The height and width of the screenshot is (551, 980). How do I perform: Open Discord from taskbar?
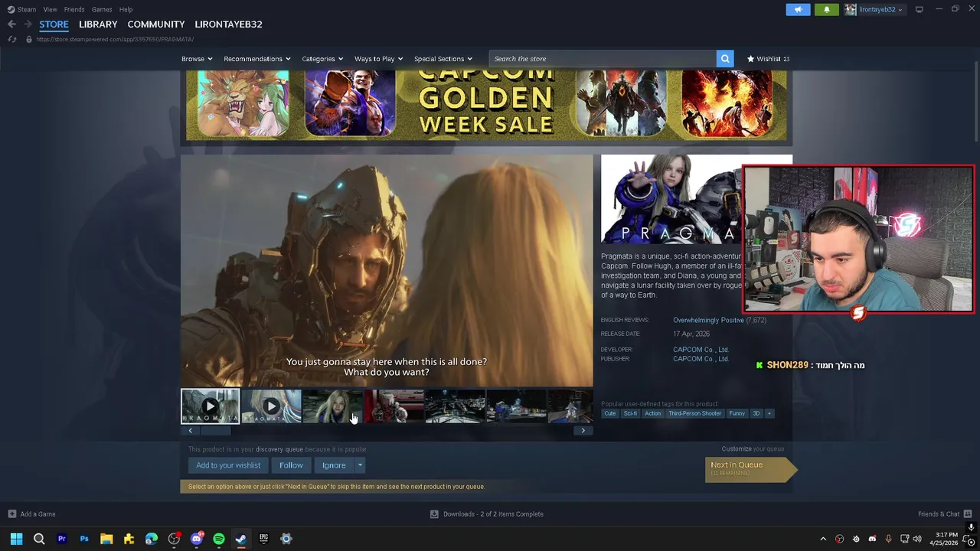click(x=197, y=539)
